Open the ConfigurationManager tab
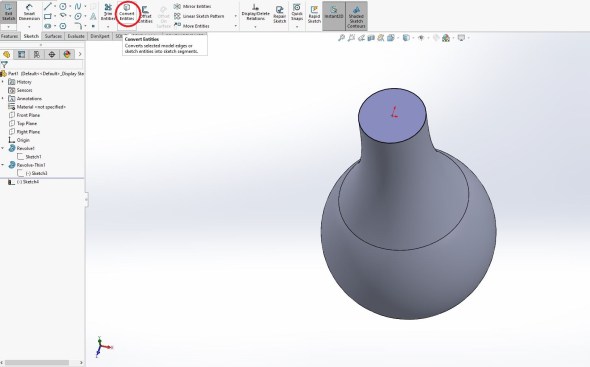This screenshot has height=367, width=590. pos(36,55)
